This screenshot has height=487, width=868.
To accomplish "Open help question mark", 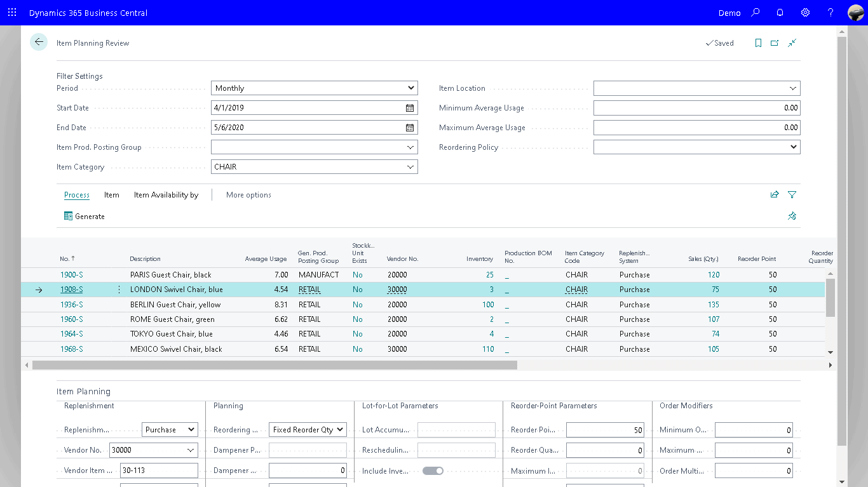I will point(831,13).
